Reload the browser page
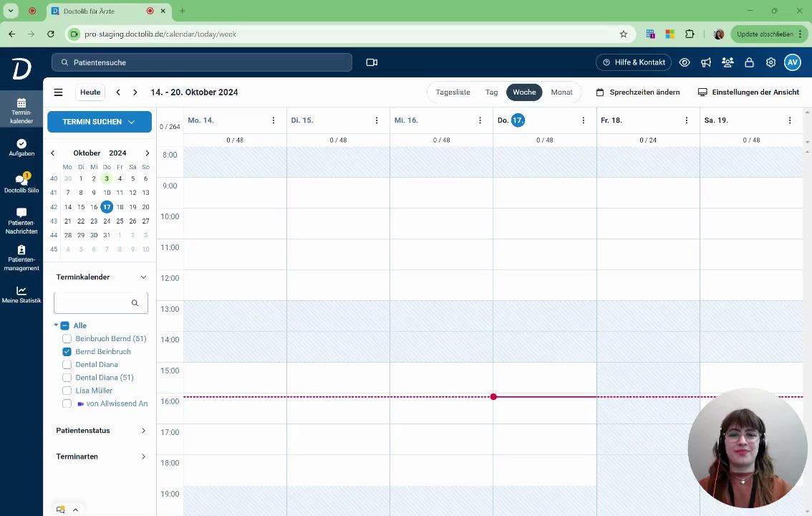This screenshot has height=516, width=812. (x=51, y=34)
